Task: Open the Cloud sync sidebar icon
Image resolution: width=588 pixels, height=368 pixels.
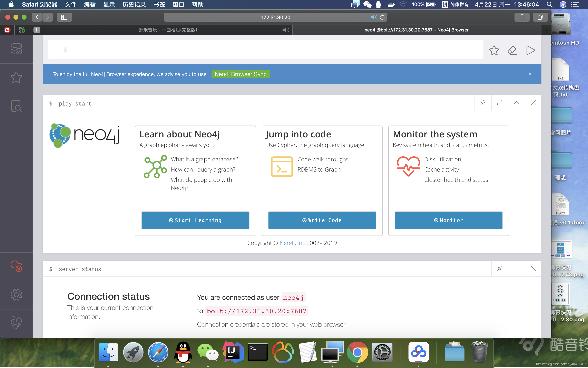Action: (16, 266)
